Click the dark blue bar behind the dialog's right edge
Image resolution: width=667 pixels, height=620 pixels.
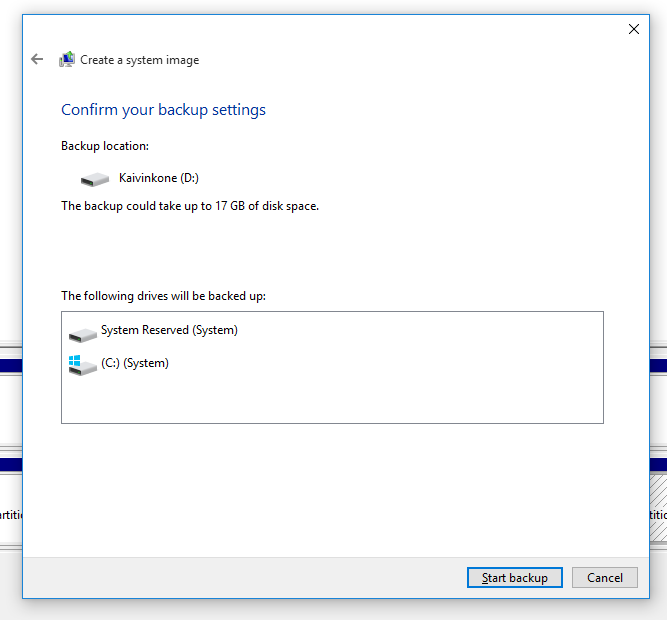coord(658,366)
